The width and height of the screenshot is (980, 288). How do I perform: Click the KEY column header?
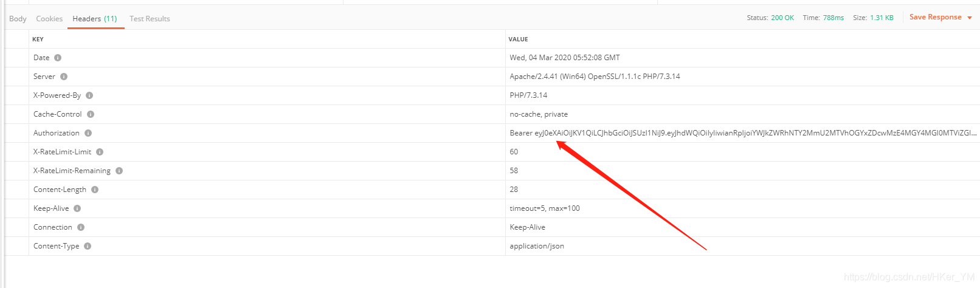38,39
